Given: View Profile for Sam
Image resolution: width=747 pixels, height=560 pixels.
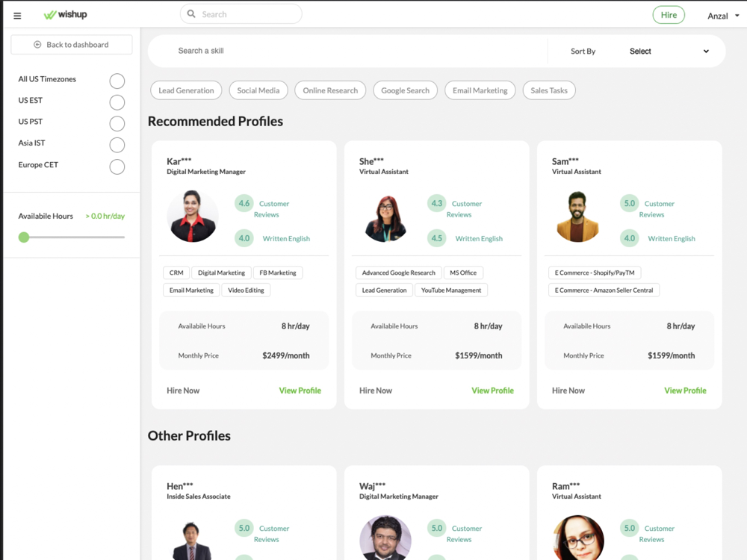Looking at the screenshot, I should pos(684,391).
